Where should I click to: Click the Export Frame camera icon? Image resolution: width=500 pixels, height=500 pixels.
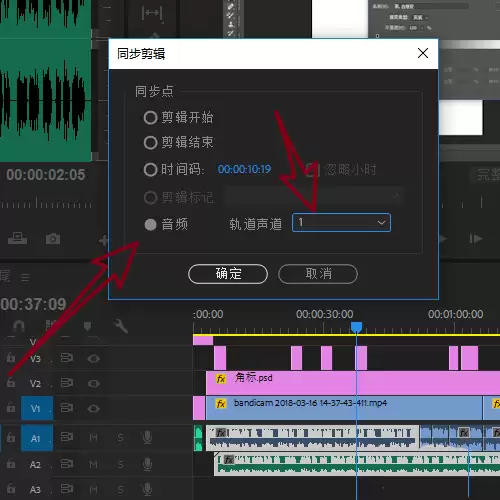[x=53, y=238]
